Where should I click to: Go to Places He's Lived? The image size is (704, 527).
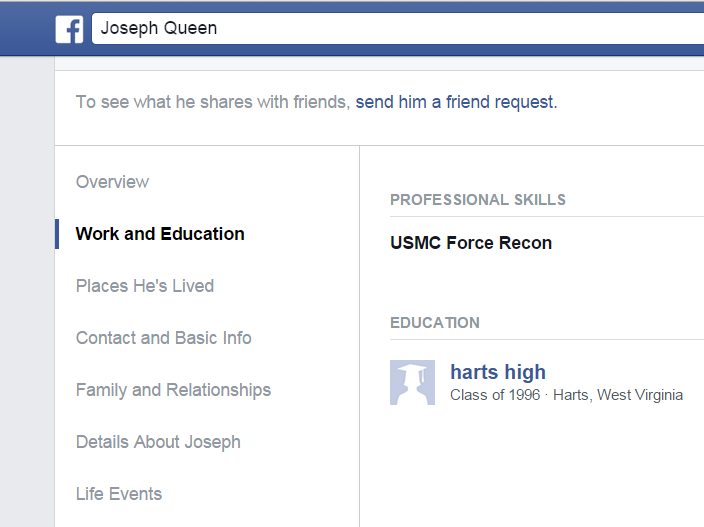[x=145, y=286]
